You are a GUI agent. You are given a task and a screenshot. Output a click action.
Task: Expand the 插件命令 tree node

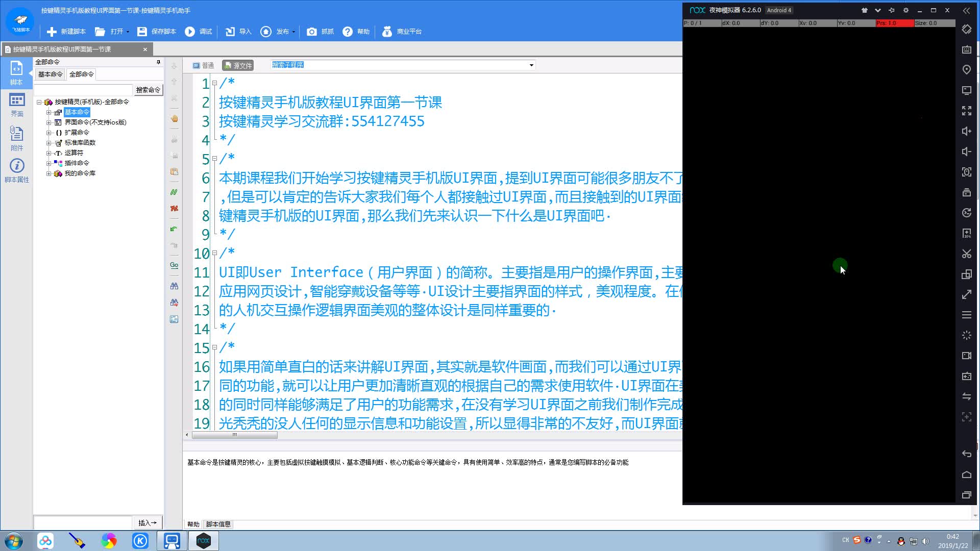click(x=48, y=163)
